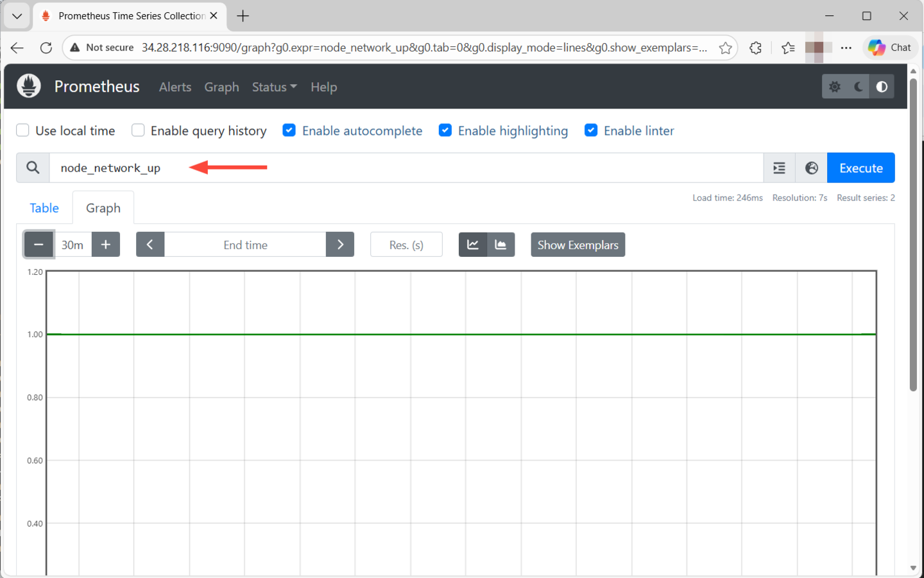Viewport: 924px width, 578px height.
Task: Switch to the Table tab
Action: coord(44,207)
